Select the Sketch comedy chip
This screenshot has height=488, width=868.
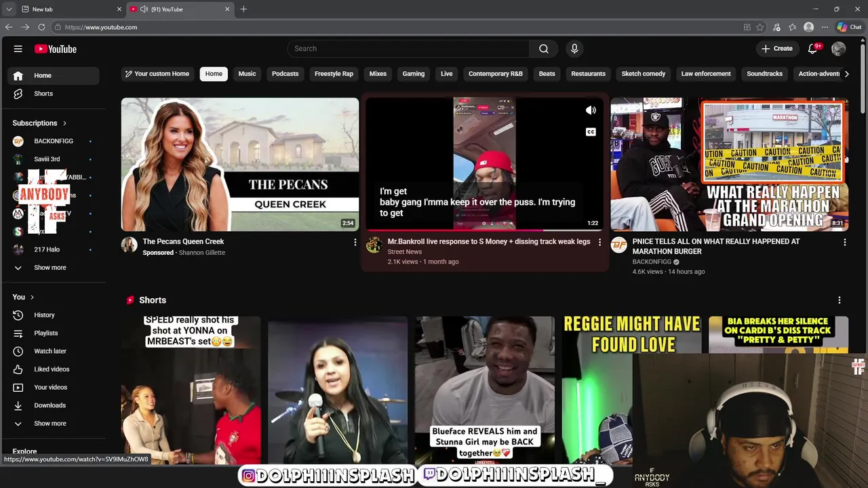pyautogui.click(x=644, y=74)
